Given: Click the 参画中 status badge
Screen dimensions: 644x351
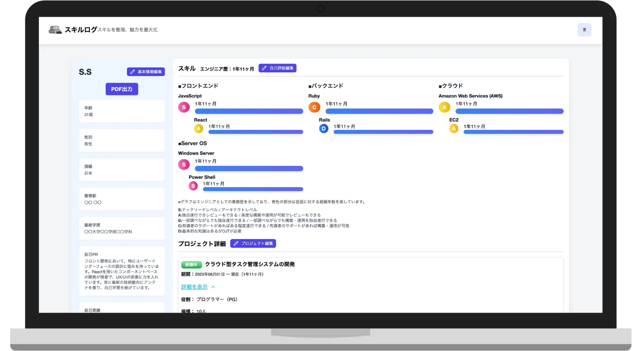Looking at the screenshot, I should click(x=191, y=265).
